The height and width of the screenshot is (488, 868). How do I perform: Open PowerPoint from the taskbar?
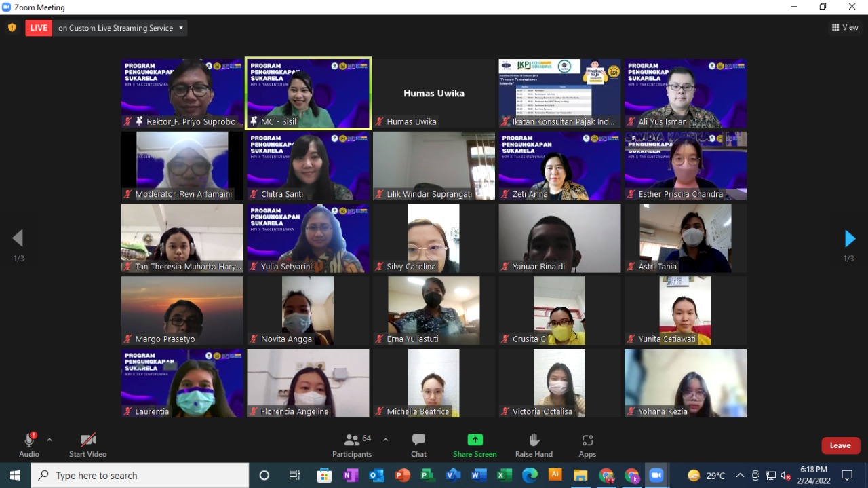(403, 475)
